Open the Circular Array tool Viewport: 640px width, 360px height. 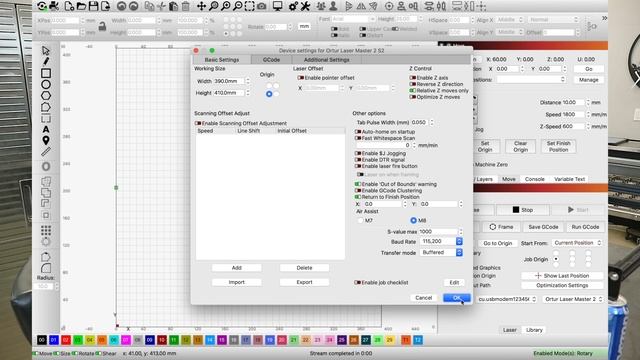pyautogui.click(x=46, y=242)
